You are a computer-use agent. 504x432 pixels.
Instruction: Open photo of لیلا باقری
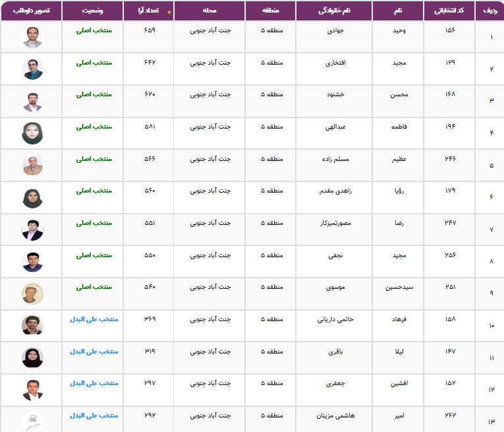pyautogui.click(x=32, y=357)
